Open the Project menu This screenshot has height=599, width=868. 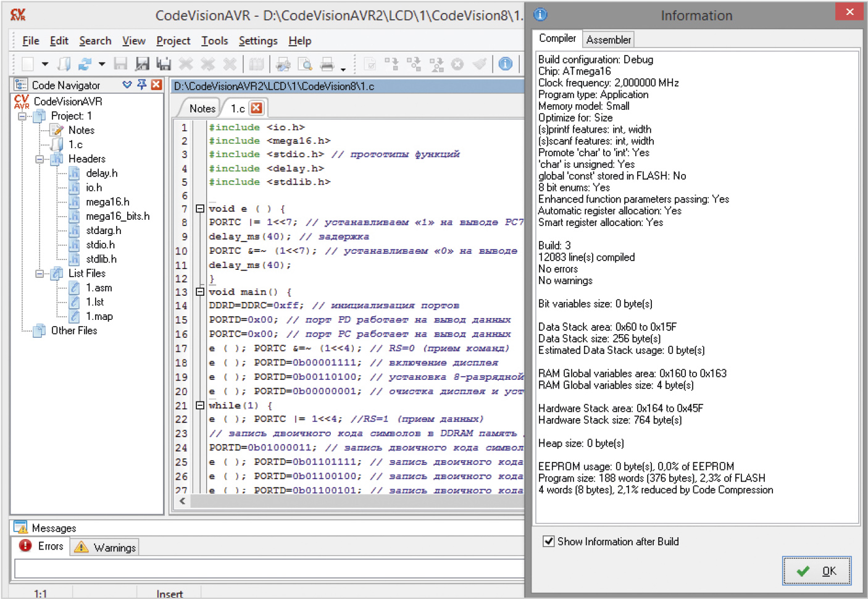tap(173, 41)
